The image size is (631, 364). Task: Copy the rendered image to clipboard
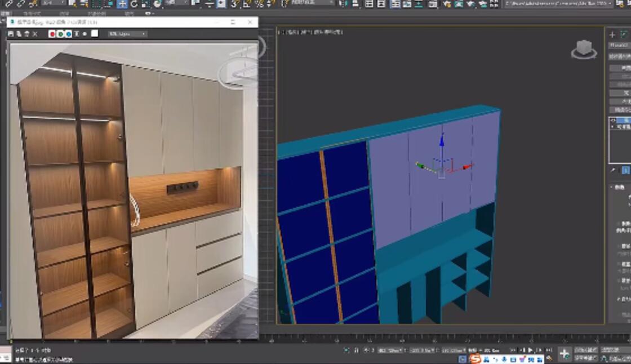pyautogui.click(x=19, y=34)
